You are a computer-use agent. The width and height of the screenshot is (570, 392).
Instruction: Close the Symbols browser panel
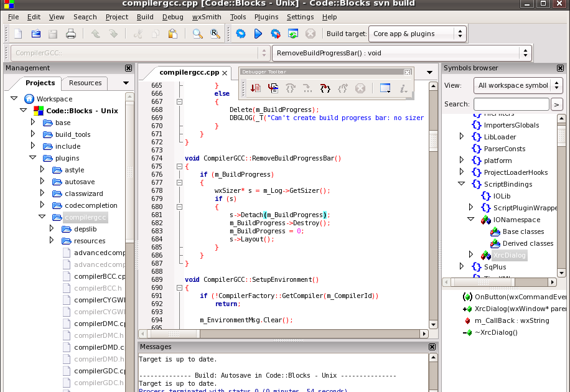tap(561, 68)
